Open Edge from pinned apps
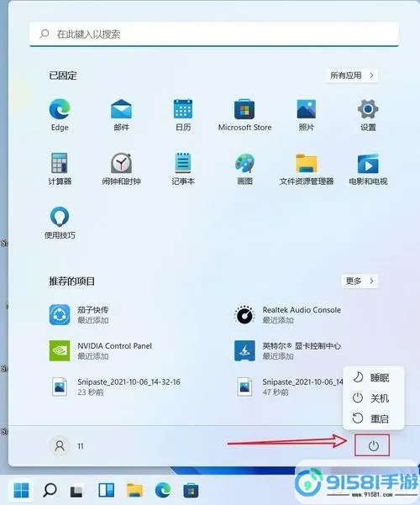 (60, 115)
